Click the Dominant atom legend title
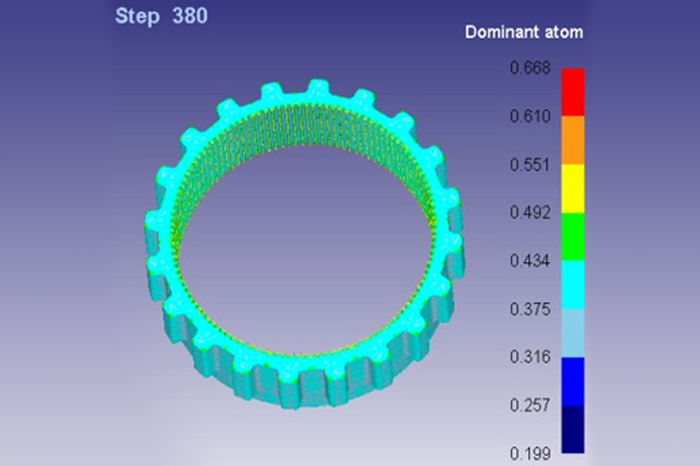Image resolution: width=700 pixels, height=466 pixels. [524, 32]
